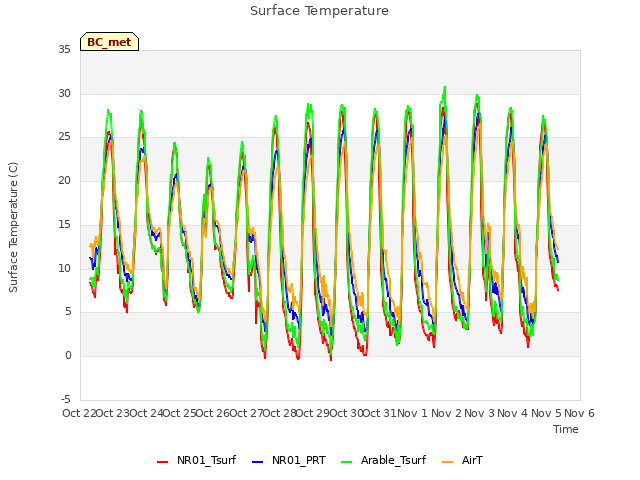Select the Surface Temperature chart title
The height and width of the screenshot is (480, 640).
pos(319,11)
